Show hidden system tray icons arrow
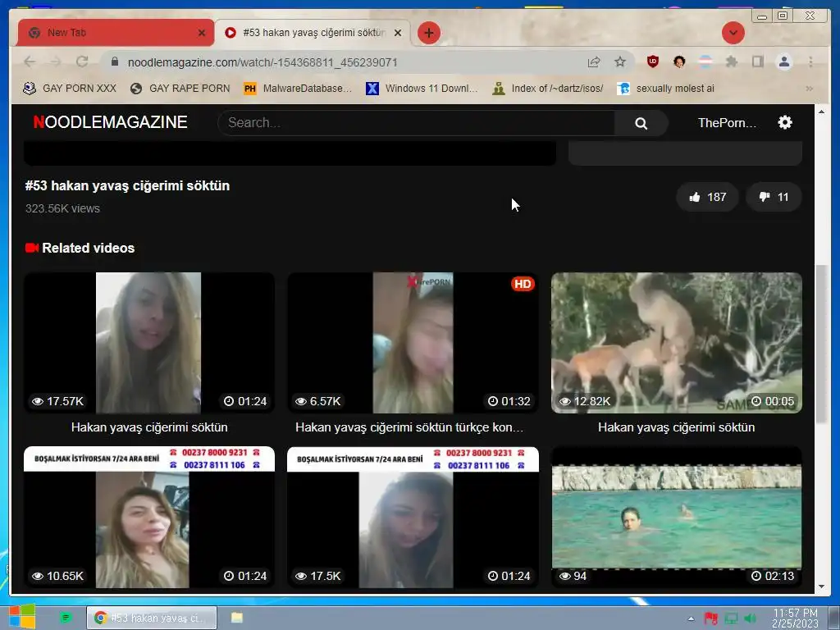The image size is (840, 630). click(691, 619)
